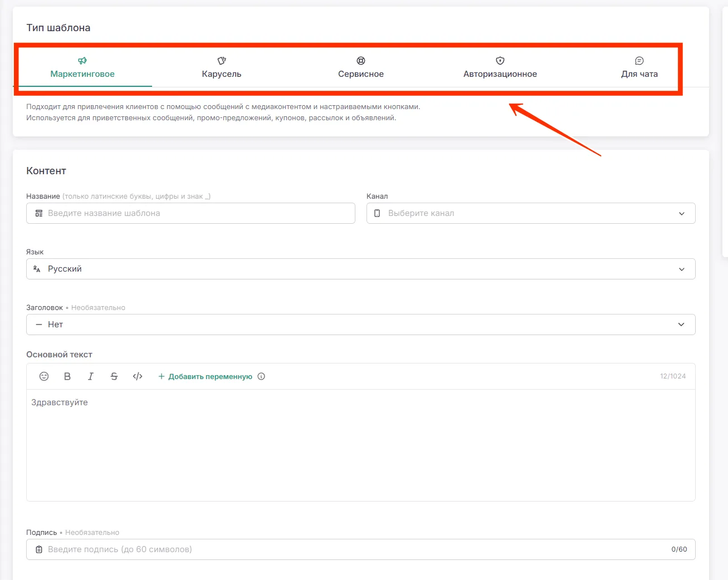The width and height of the screenshot is (728, 580).
Task: Click the shield icon above Авторизационное
Action: (x=500, y=61)
